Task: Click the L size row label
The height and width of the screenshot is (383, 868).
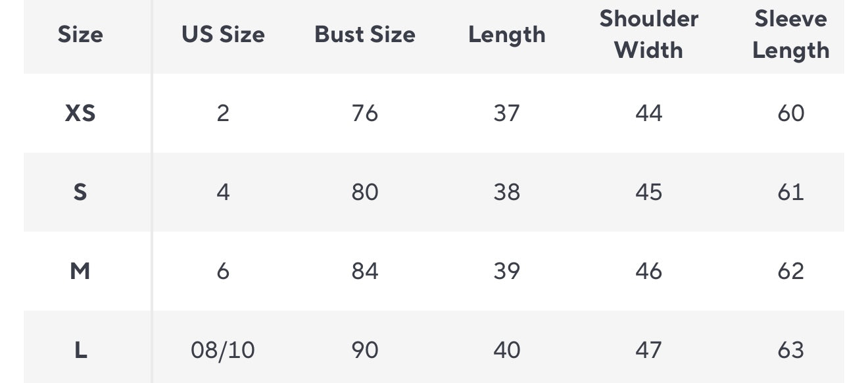Action: (x=80, y=350)
